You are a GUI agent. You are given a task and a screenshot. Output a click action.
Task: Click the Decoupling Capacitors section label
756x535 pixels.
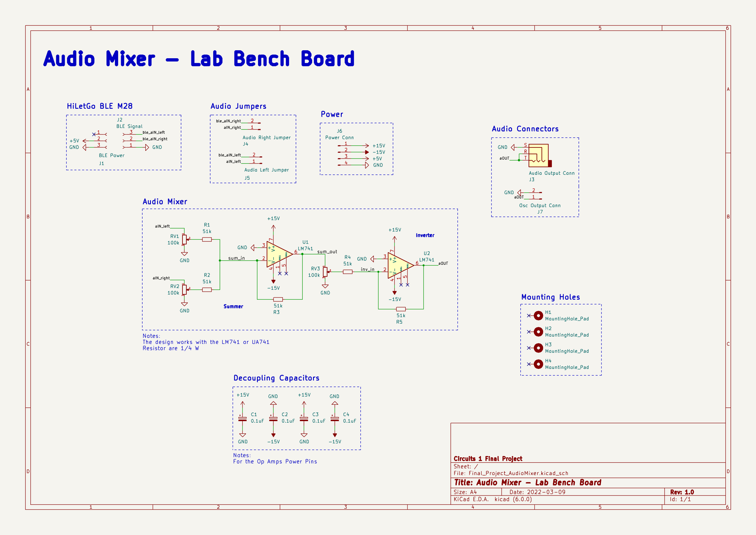pos(276,378)
